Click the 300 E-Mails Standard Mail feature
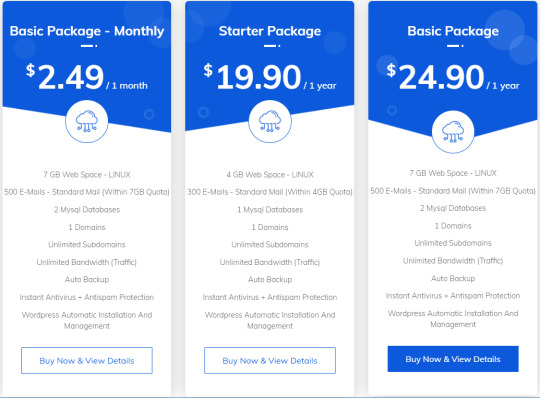 (270, 192)
